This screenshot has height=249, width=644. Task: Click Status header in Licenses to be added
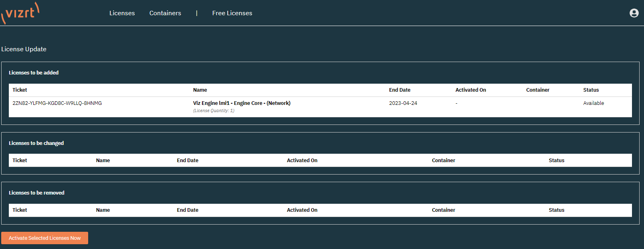coord(591,90)
